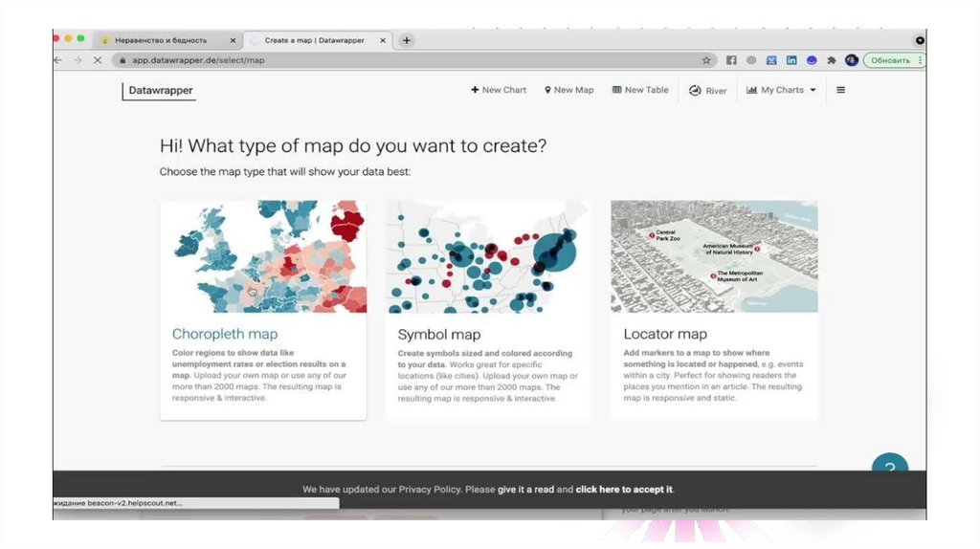This screenshot has height=549, width=980.
Task: Select the Locator map thumbnail
Action: pyautogui.click(x=714, y=256)
